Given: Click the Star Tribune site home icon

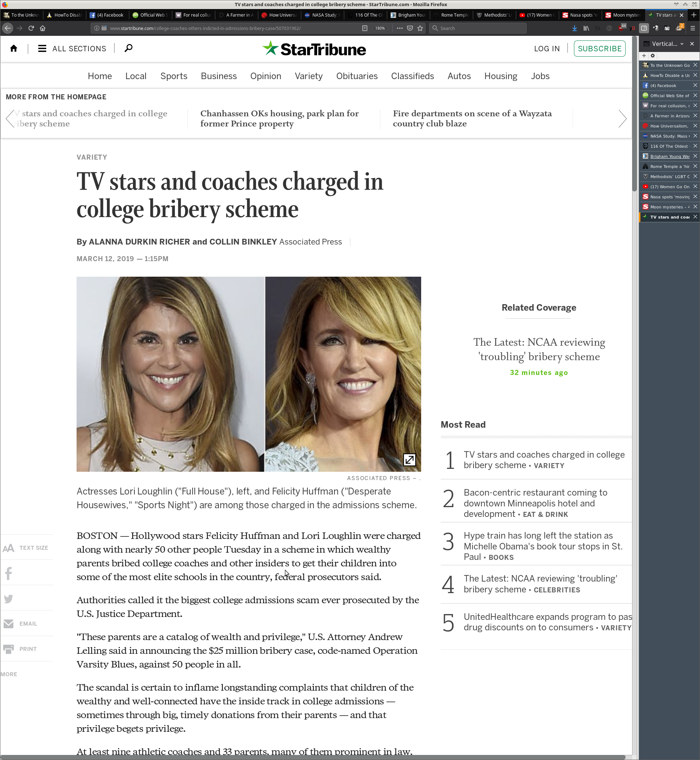Looking at the screenshot, I should click(x=14, y=48).
